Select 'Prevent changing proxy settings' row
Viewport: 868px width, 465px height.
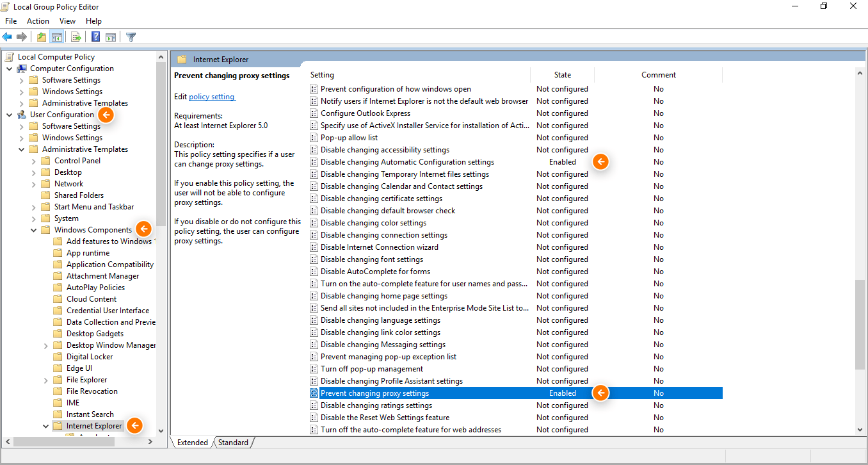[x=516, y=393]
